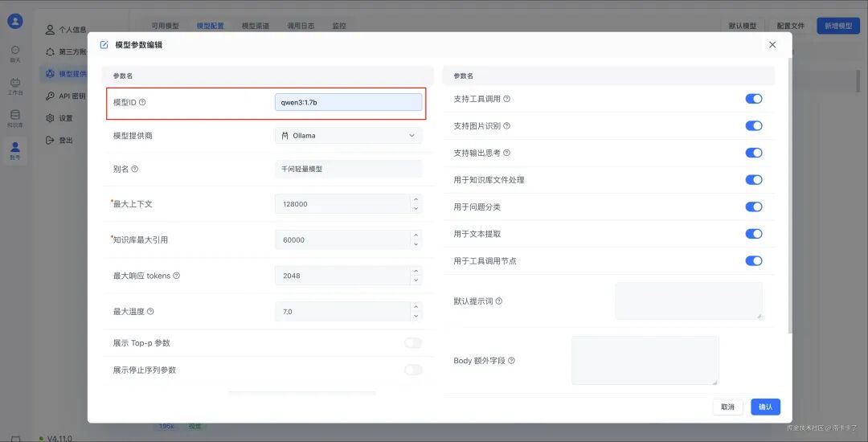The width and height of the screenshot is (868, 442).
Task: Click the help icon next to 别名
Action: pos(134,170)
